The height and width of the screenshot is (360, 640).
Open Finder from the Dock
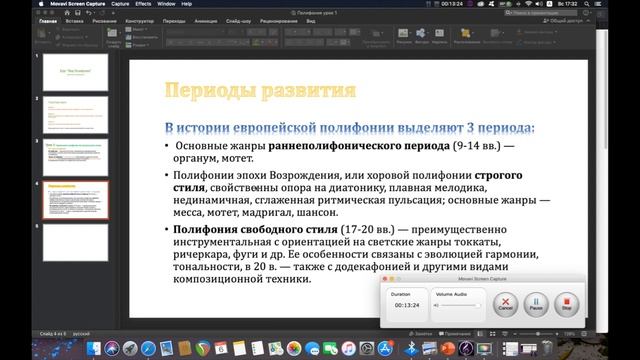pos(93,348)
